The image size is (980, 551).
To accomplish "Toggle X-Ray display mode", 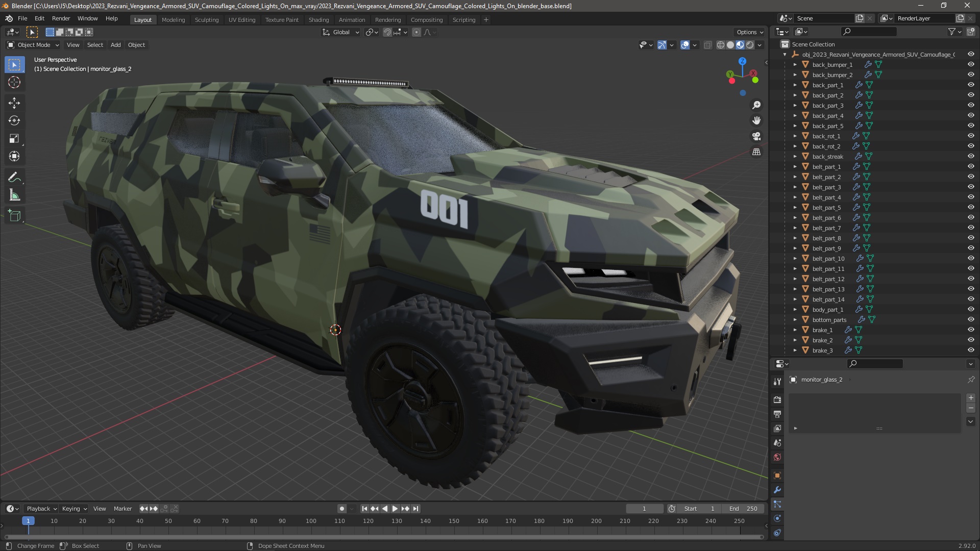I will (707, 45).
